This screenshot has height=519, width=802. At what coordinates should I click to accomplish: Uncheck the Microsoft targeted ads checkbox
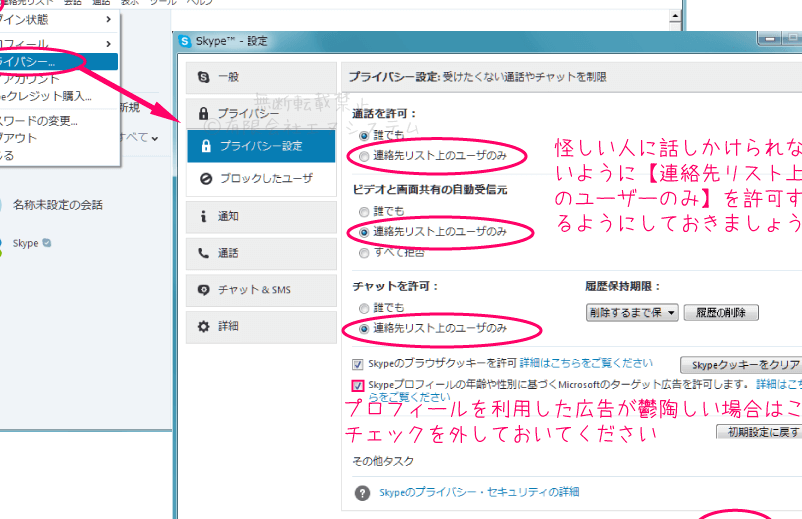click(x=358, y=385)
